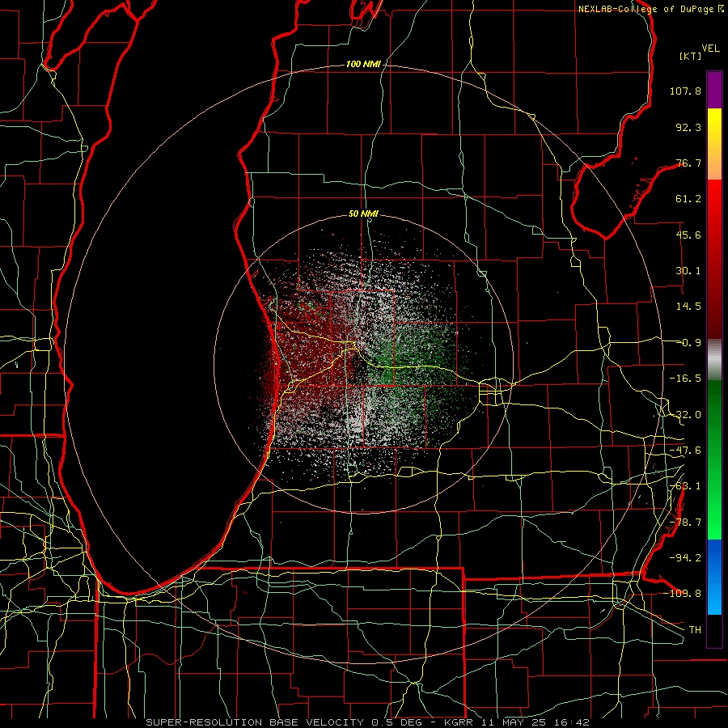The width and height of the screenshot is (728, 728).
Task: Select the yellow-orange segment of the color bar
Action: pyautogui.click(x=714, y=144)
